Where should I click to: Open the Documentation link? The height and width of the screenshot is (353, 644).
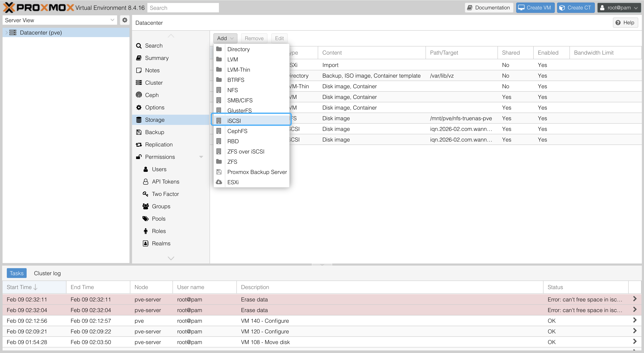[489, 8]
